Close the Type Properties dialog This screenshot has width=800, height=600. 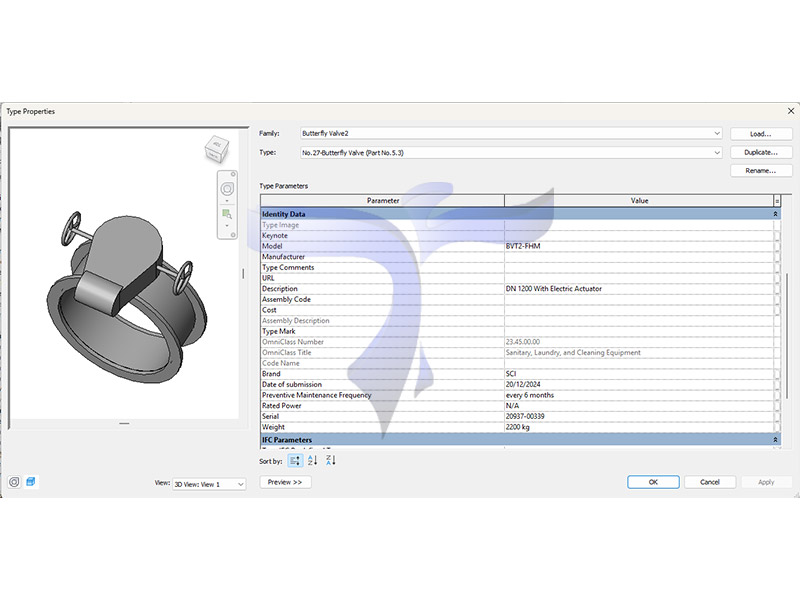pos(791,111)
